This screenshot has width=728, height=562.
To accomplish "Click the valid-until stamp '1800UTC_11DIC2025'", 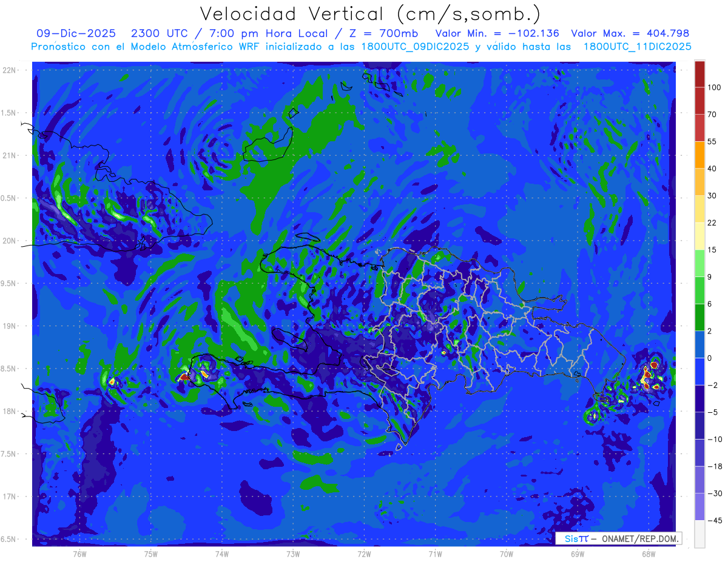I will point(637,46).
